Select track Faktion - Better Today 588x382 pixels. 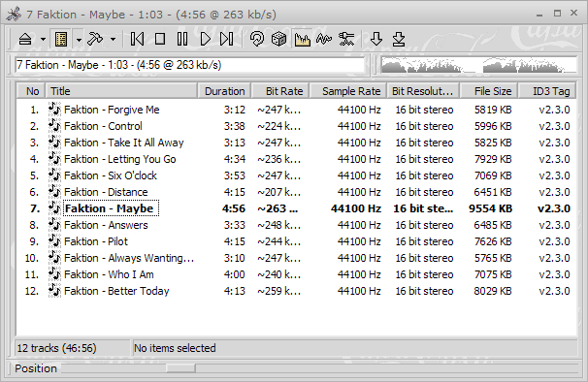(x=116, y=291)
